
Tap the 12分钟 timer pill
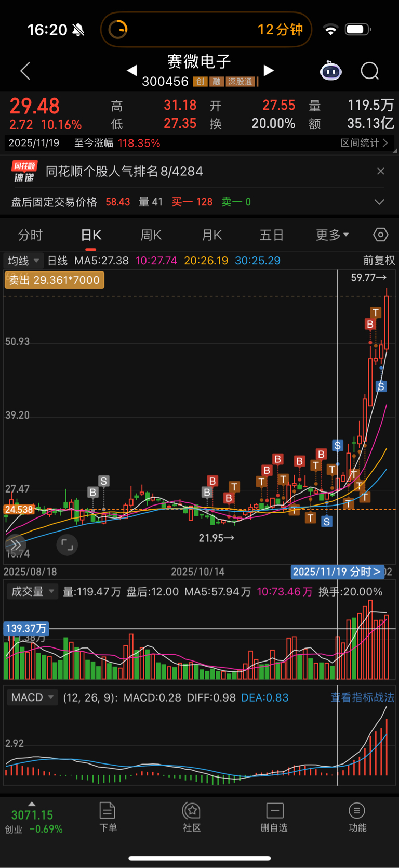[x=206, y=30]
